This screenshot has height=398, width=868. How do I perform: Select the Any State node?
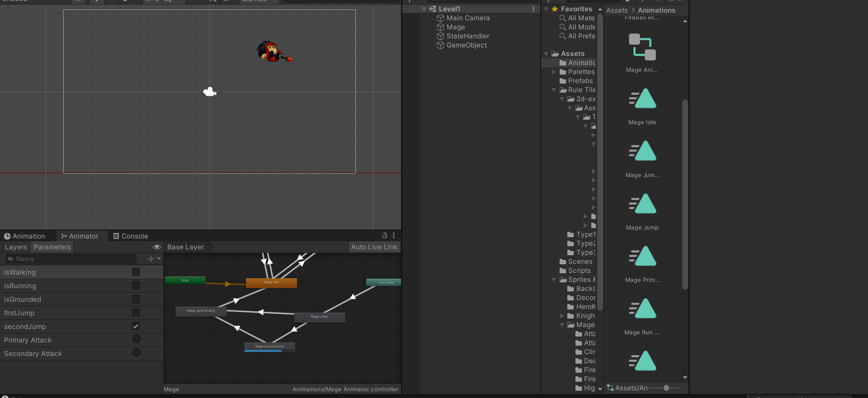tap(384, 282)
